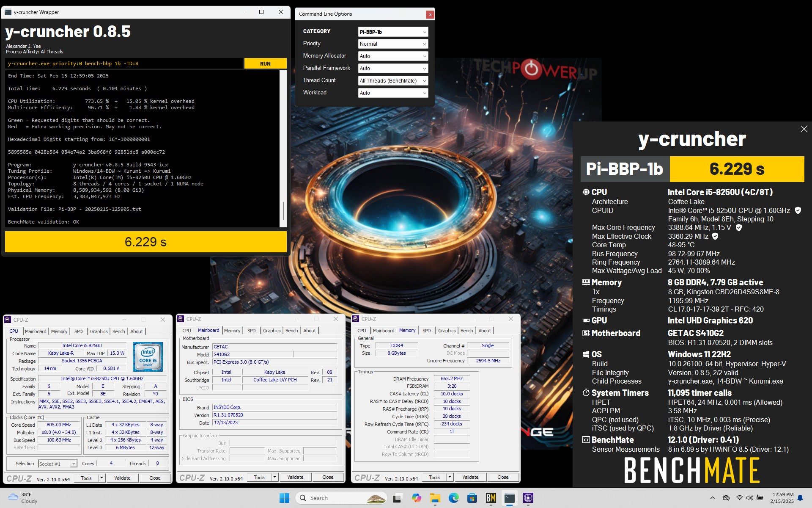
Task: Click the Motherboard icon in BenchMate panel
Action: coord(586,333)
